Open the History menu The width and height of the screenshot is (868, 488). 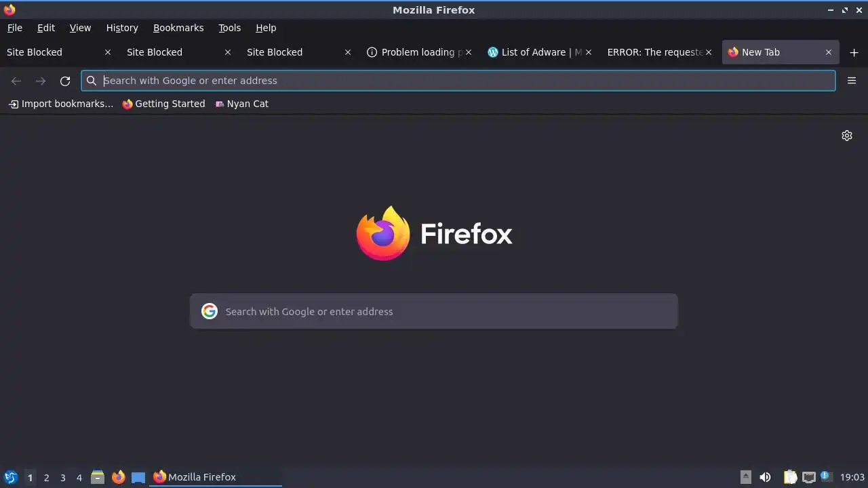122,28
